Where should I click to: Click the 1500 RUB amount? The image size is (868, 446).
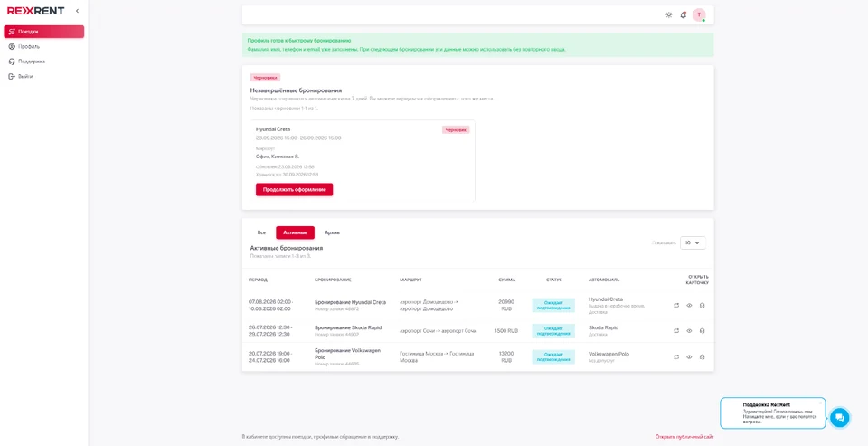pos(506,331)
